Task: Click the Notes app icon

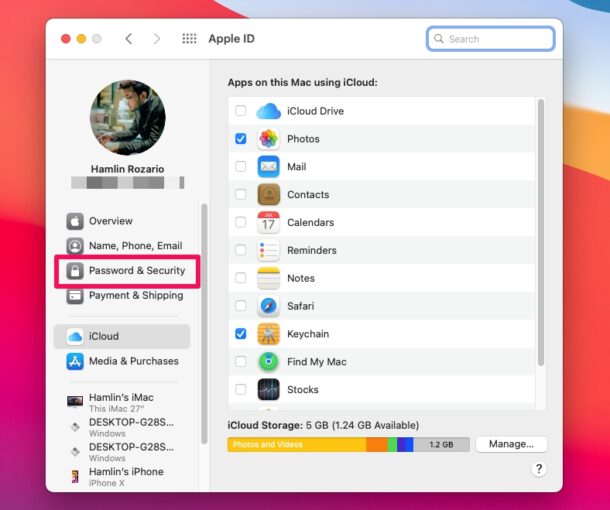Action: 268,278
